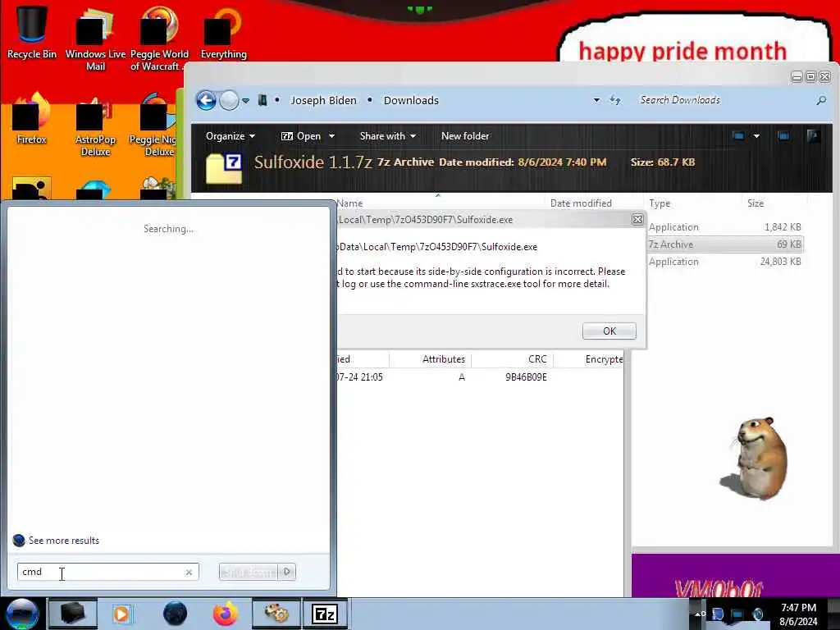Open Windows Live Mail desktop shortcut

(x=95, y=38)
